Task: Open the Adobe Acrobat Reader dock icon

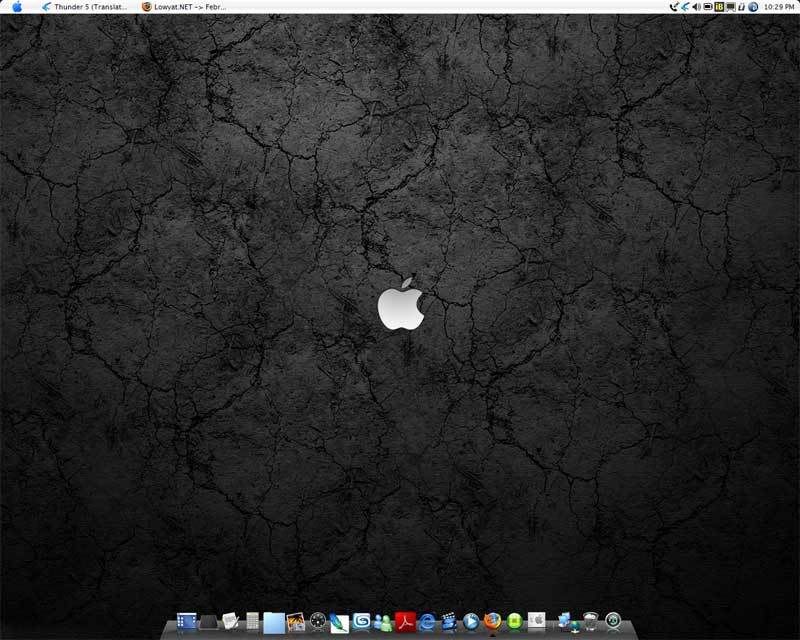Action: (x=405, y=622)
